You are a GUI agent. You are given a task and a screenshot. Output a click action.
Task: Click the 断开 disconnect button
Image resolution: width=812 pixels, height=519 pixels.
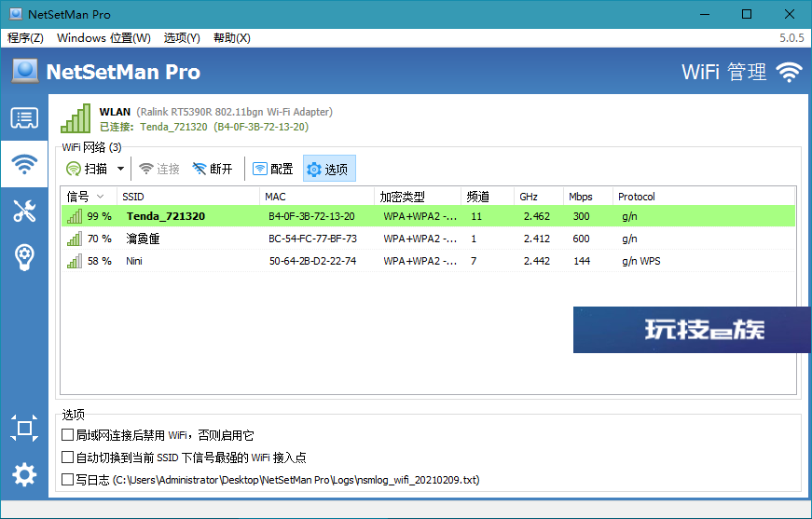coord(213,169)
